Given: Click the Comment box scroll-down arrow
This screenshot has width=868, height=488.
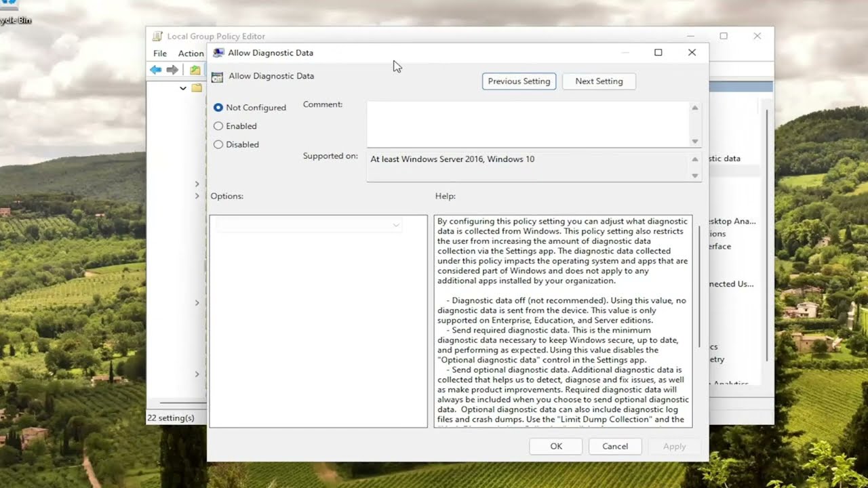Looking at the screenshot, I should pyautogui.click(x=695, y=141).
